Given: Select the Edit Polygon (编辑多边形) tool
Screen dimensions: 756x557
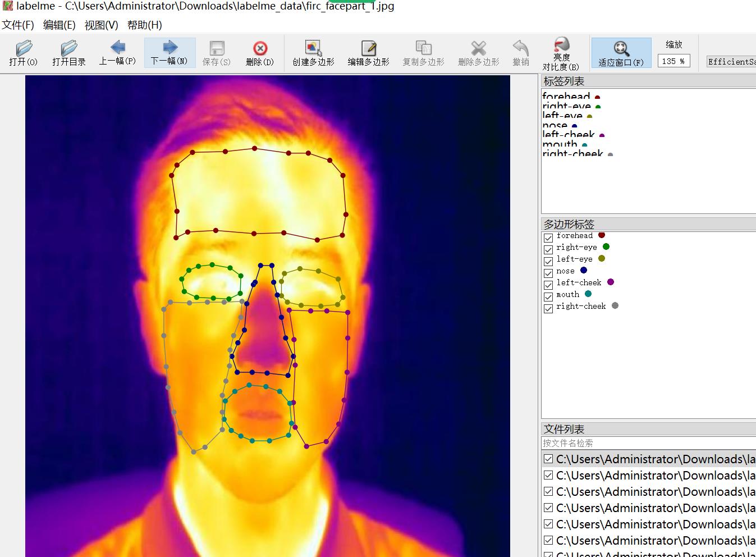Looking at the screenshot, I should point(368,53).
